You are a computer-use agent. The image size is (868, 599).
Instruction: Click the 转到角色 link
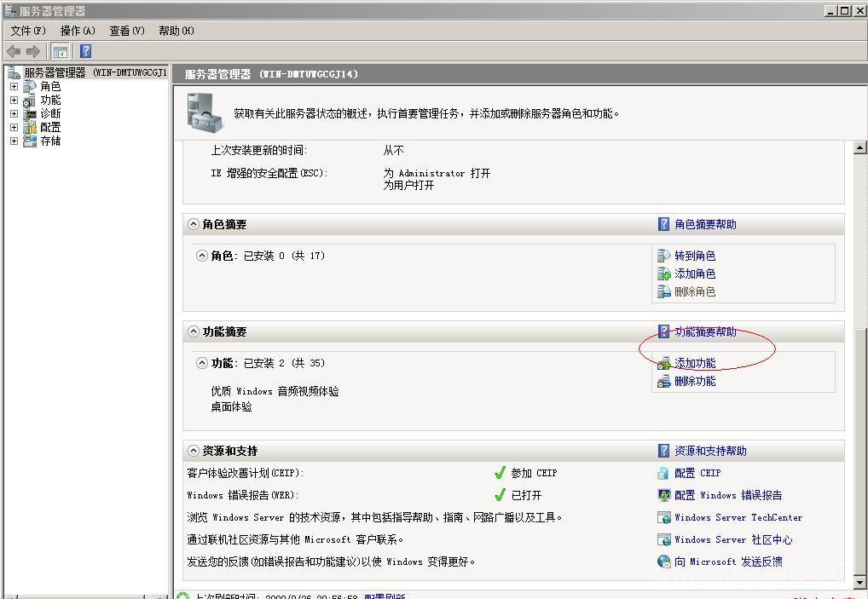(695, 256)
